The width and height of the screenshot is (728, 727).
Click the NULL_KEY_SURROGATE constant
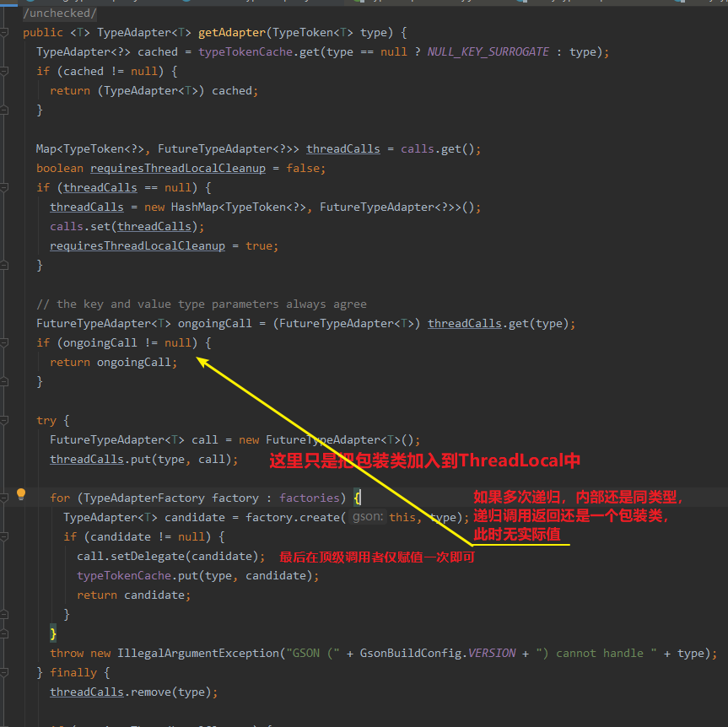coord(488,52)
